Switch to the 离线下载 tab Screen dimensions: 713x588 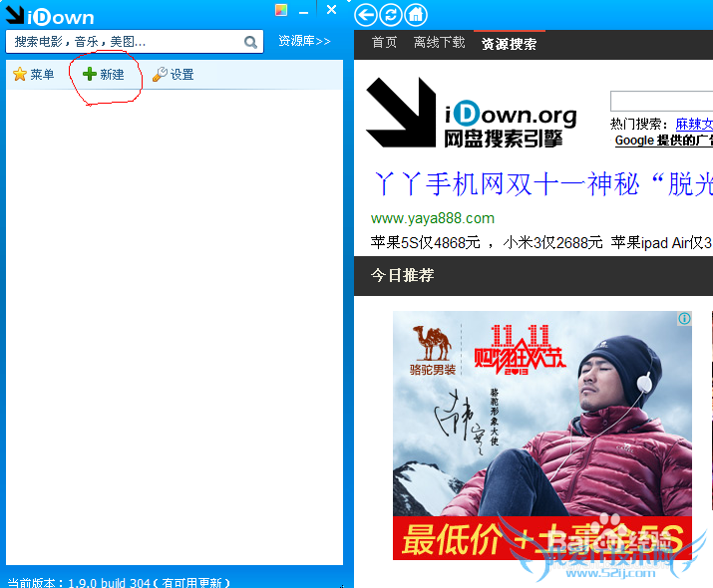point(439,42)
